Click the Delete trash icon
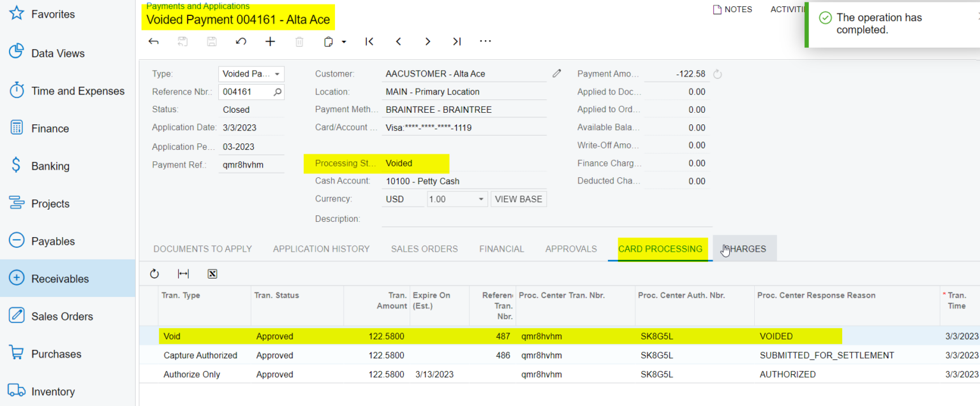Screen dimensions: 980x406 click(x=299, y=41)
